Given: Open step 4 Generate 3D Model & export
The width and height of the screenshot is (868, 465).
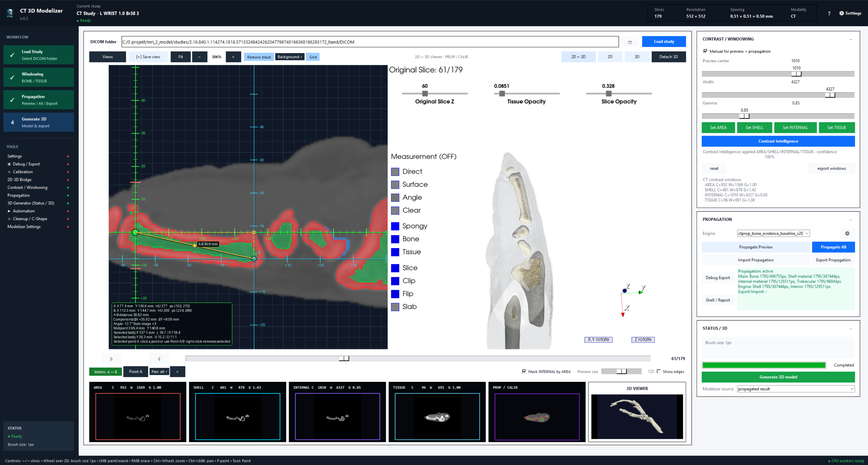Looking at the screenshot, I should point(39,122).
